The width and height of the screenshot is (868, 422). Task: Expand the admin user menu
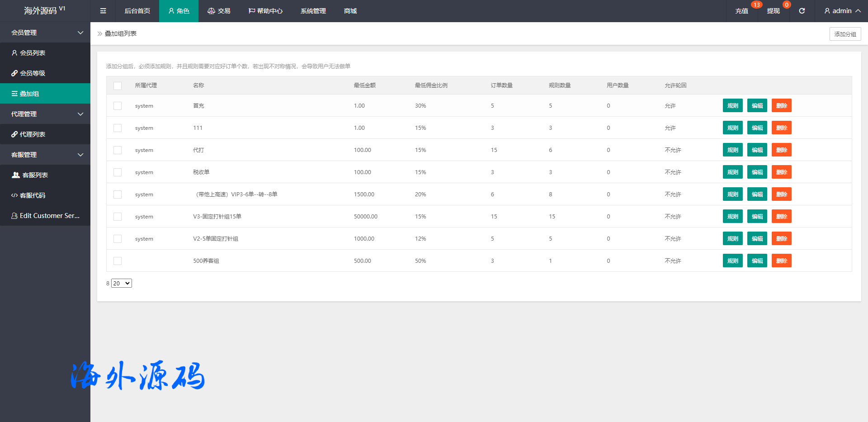842,11
